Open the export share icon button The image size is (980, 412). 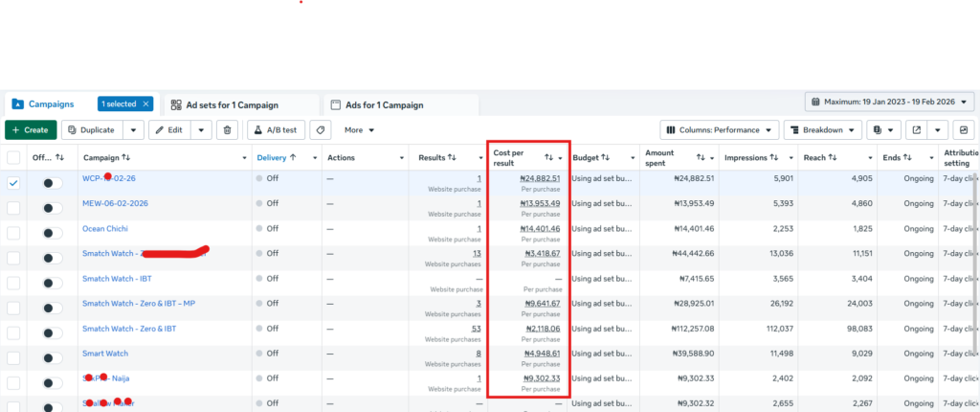tap(916, 130)
